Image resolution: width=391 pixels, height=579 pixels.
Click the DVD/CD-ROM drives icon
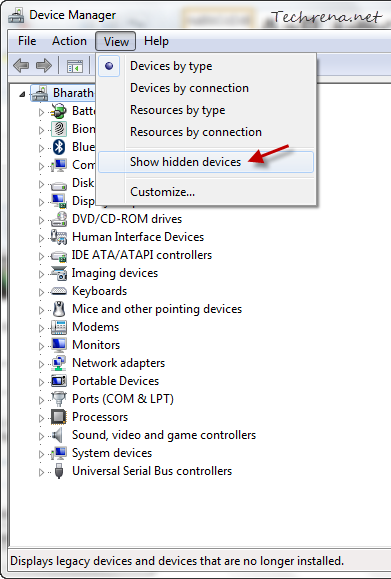tap(59, 219)
